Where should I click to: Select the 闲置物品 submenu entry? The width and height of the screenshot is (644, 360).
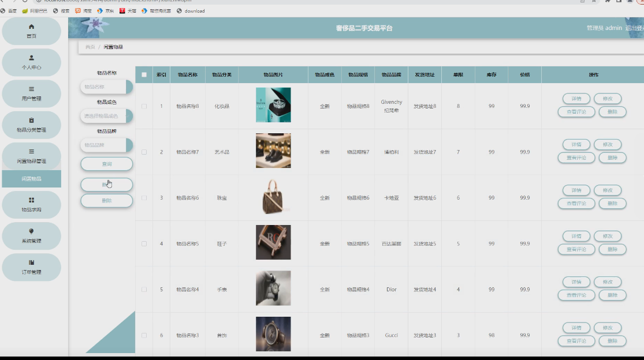pos(32,179)
